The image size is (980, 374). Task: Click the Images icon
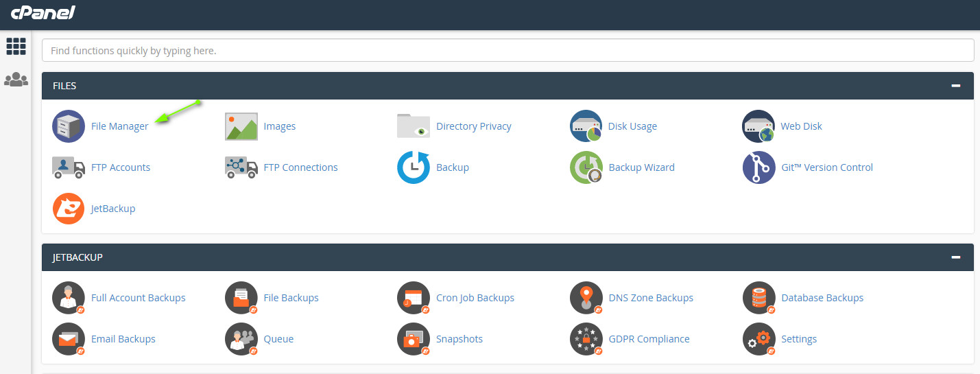[x=241, y=126]
